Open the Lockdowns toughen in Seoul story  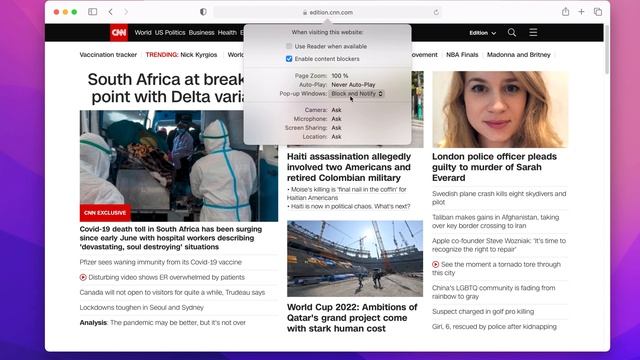tap(142, 307)
